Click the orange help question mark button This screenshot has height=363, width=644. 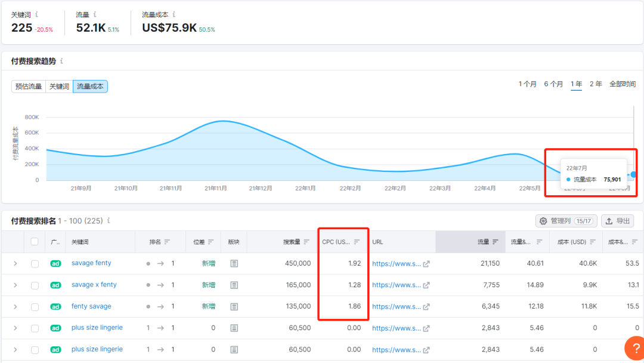633,349
